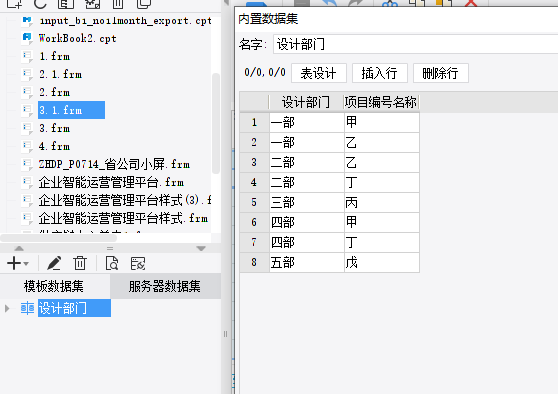Viewport: 558px width, 394px height.
Task: Select 企业智能运营管理平台样式(3) file
Action: point(125,200)
